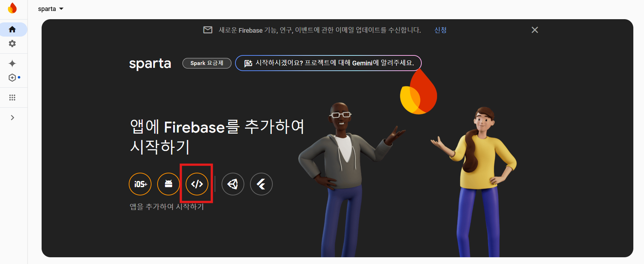The height and width of the screenshot is (264, 644).
Task: Open the sparta project dropdown
Action: [x=50, y=9]
